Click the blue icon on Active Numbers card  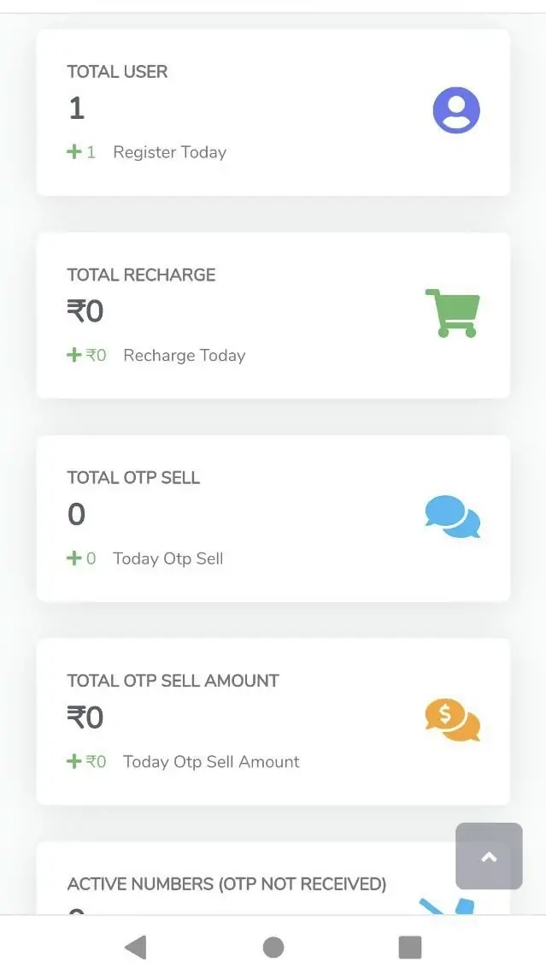(x=449, y=906)
